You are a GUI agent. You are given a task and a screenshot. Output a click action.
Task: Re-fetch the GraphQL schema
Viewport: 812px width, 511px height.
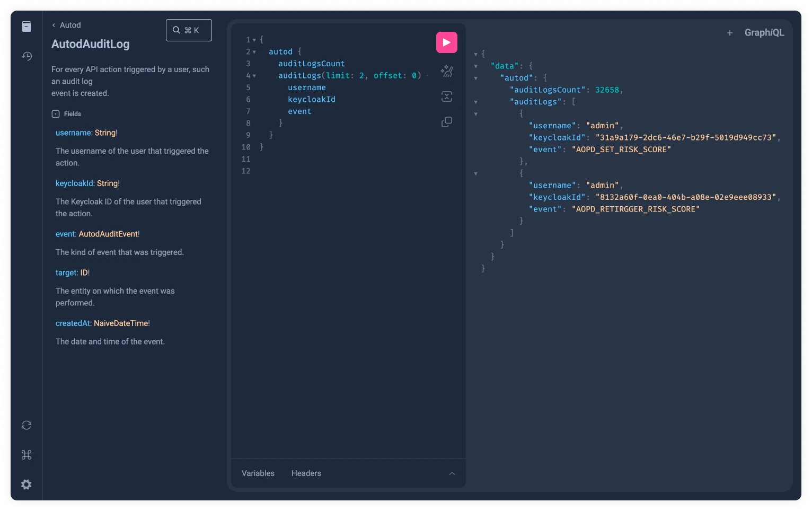pyautogui.click(x=26, y=425)
